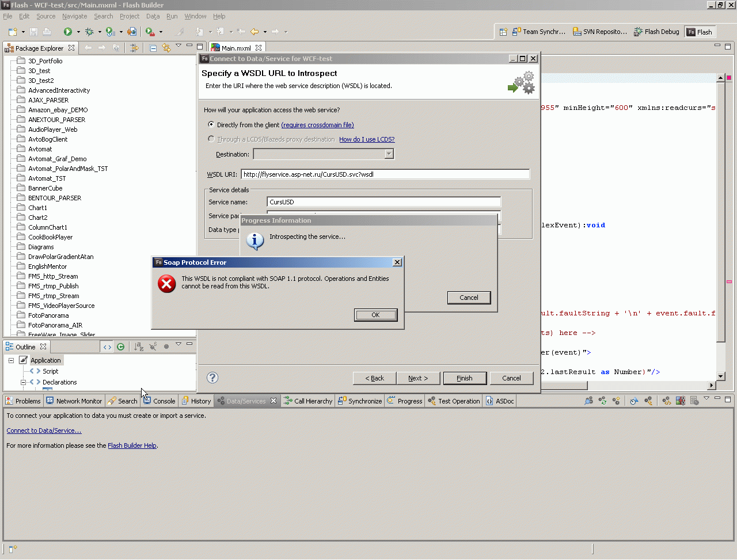Click the Open Perspective icon
This screenshot has height=560, width=737.
pyautogui.click(x=503, y=32)
